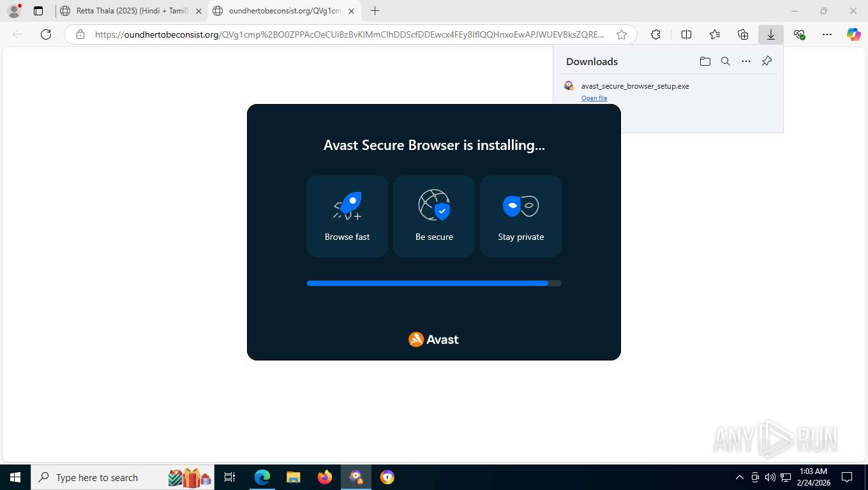Launch Firefox from taskbar
The height and width of the screenshot is (490, 868).
(x=325, y=477)
